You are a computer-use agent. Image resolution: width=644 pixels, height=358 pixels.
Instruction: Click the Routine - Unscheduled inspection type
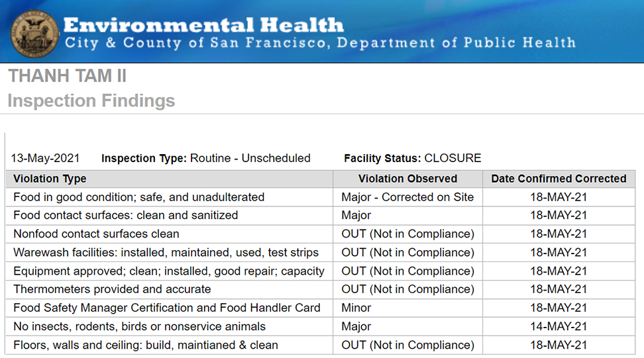pos(250,158)
